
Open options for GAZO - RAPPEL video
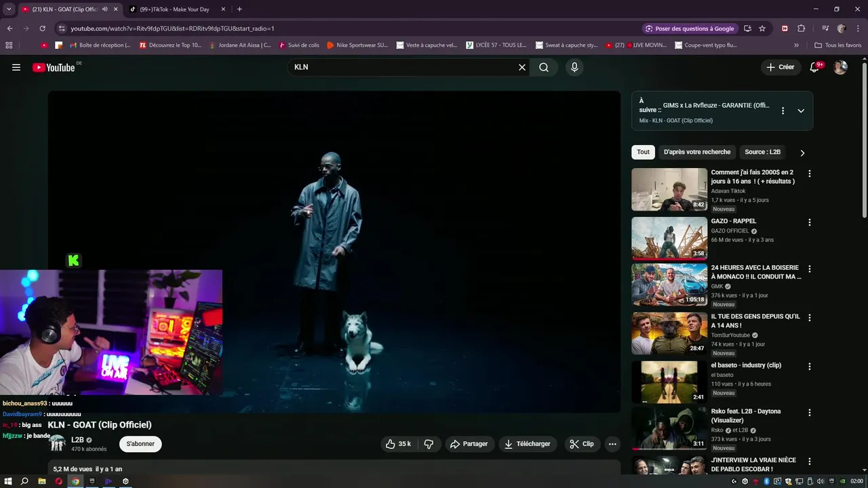(x=809, y=222)
